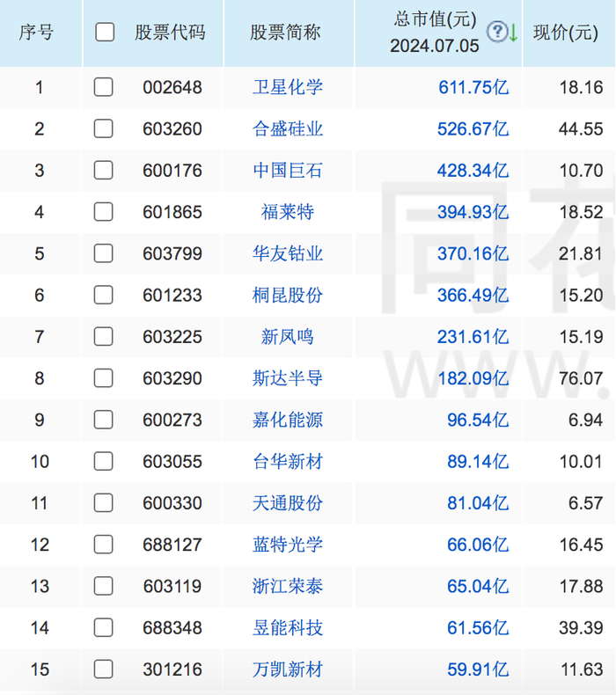The height and width of the screenshot is (695, 616).
Task: Check the box for stock 603799
Action: (x=103, y=253)
